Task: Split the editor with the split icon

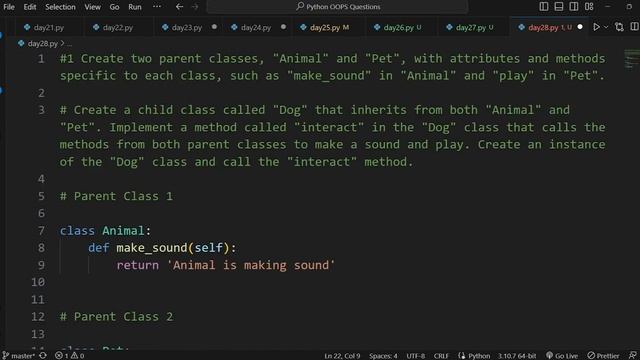Action: click(634, 27)
